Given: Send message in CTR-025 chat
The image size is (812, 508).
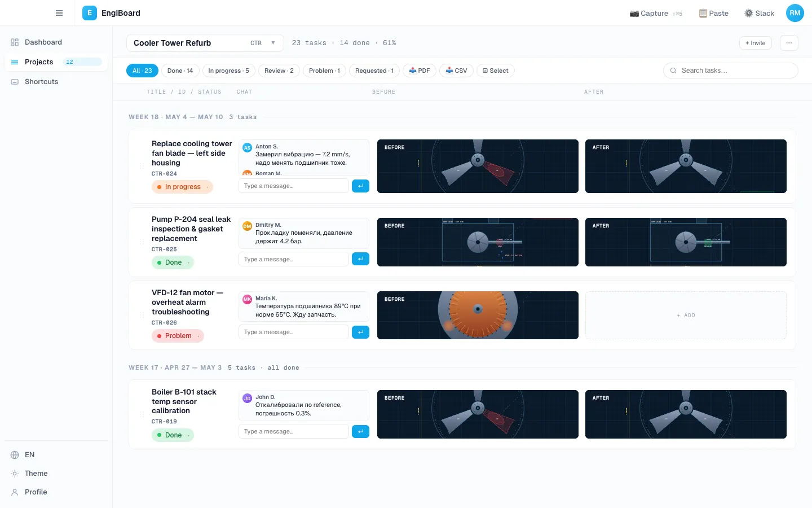Looking at the screenshot, I should point(360,259).
